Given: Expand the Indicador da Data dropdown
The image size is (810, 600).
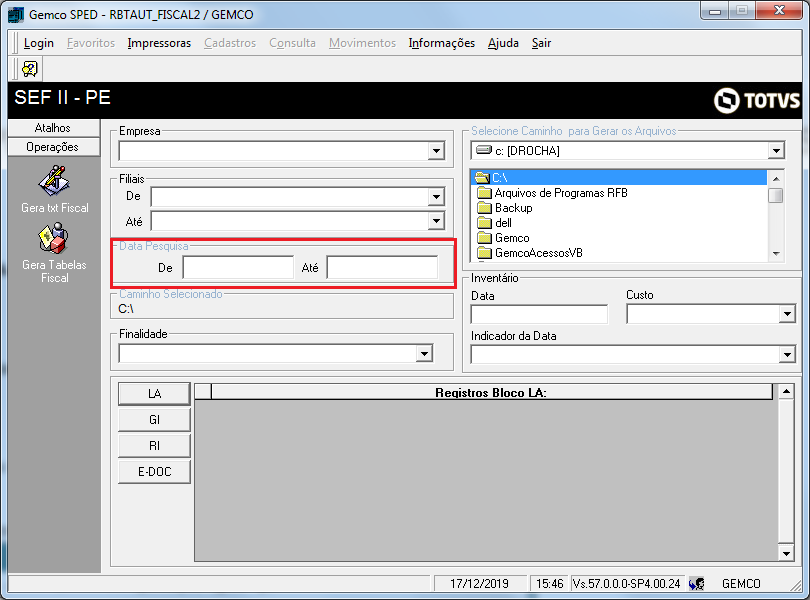Looking at the screenshot, I should click(x=787, y=355).
